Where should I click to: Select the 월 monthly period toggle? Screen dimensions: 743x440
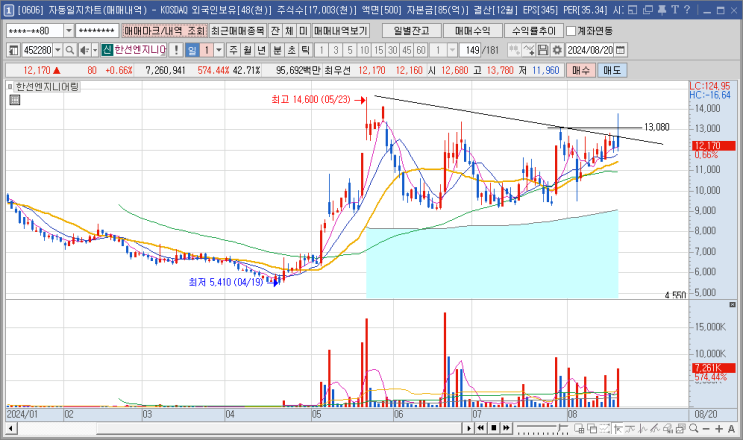click(x=247, y=50)
